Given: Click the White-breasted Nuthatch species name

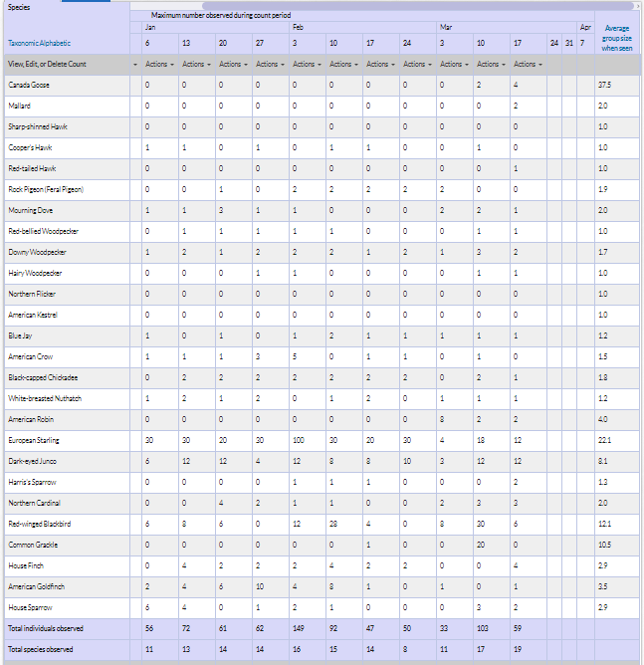Looking at the screenshot, I should pyautogui.click(x=45, y=398).
